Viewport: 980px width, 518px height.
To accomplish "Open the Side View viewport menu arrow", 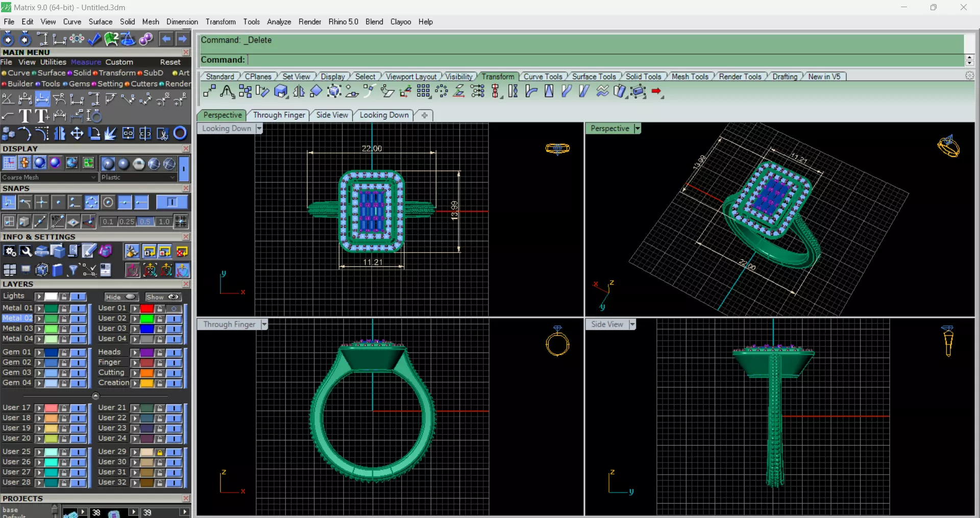I will [x=632, y=325].
